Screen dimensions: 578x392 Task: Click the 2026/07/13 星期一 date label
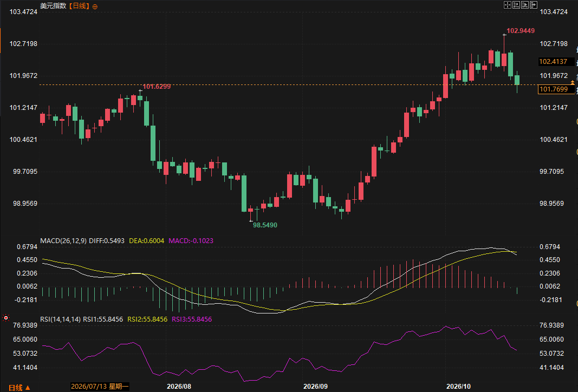pyautogui.click(x=100, y=386)
